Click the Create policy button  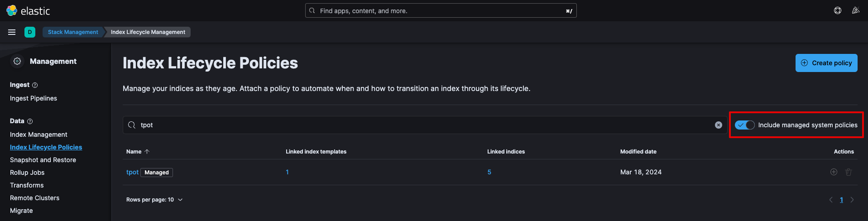[826, 63]
